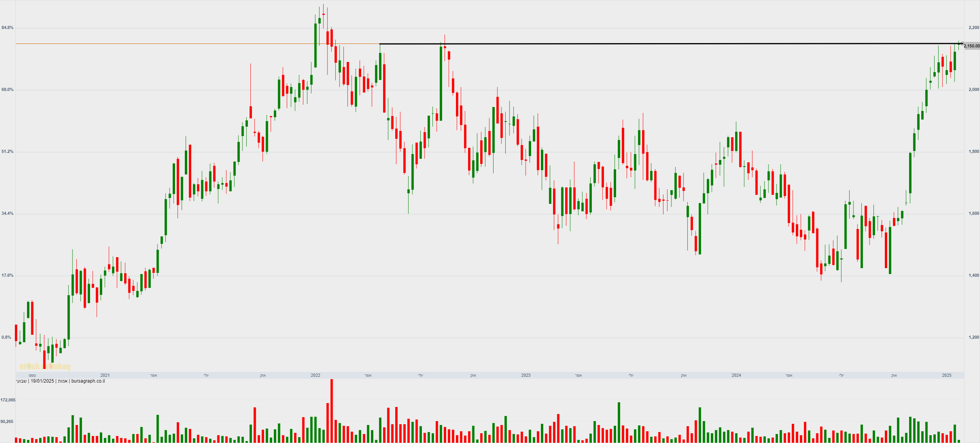Click the bursagraph.co.il caption text
This screenshot has width=980, height=443.
88,381
